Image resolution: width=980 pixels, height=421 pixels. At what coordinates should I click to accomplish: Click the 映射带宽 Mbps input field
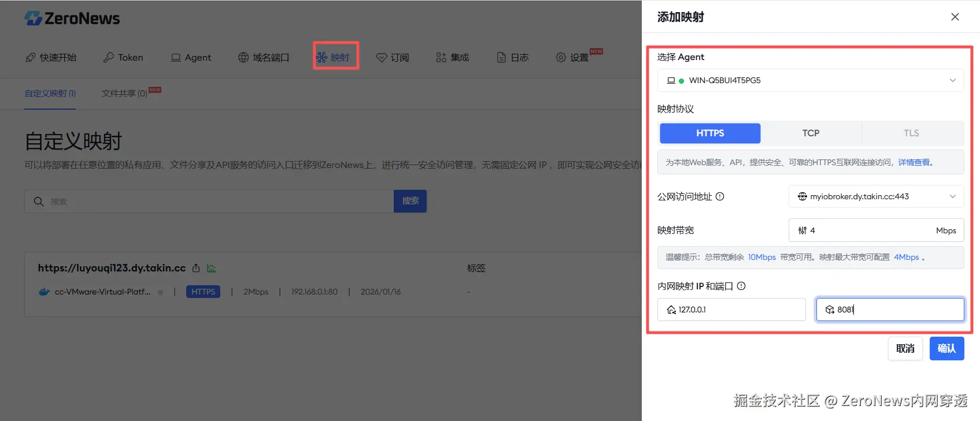click(x=876, y=230)
